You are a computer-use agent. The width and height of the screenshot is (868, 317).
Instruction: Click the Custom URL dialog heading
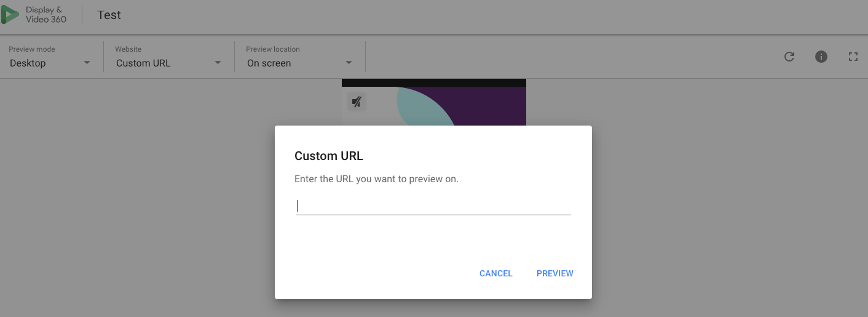point(329,156)
